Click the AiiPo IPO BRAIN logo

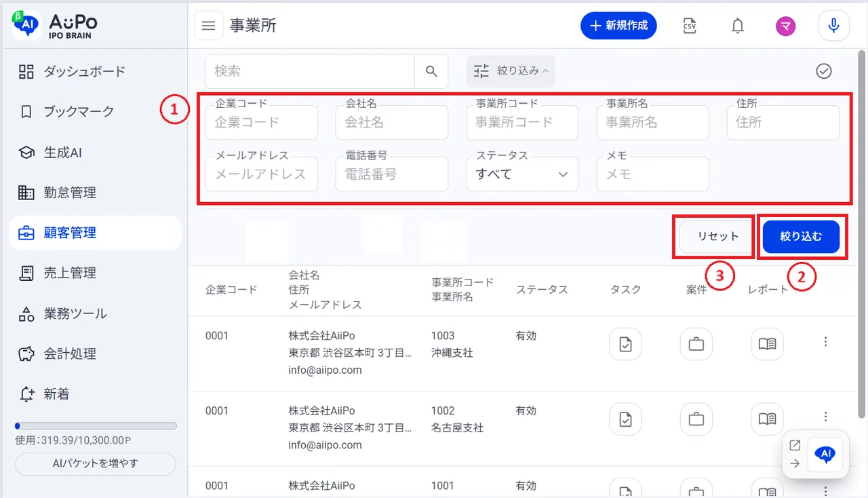pos(56,25)
